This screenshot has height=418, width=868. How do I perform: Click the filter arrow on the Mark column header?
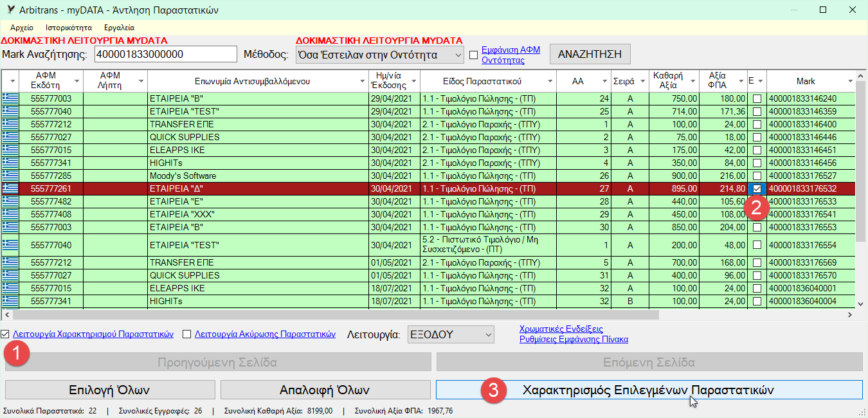point(850,81)
